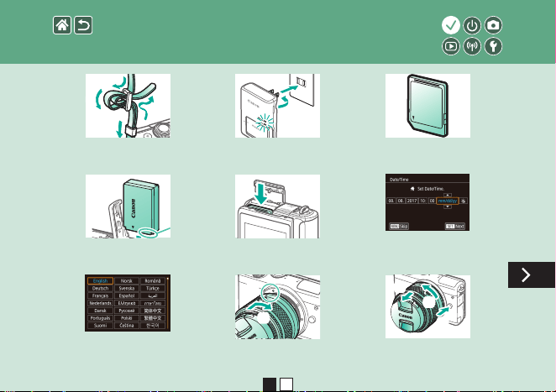Click the return back arrow icon
The height and width of the screenshot is (392, 556).
click(83, 25)
